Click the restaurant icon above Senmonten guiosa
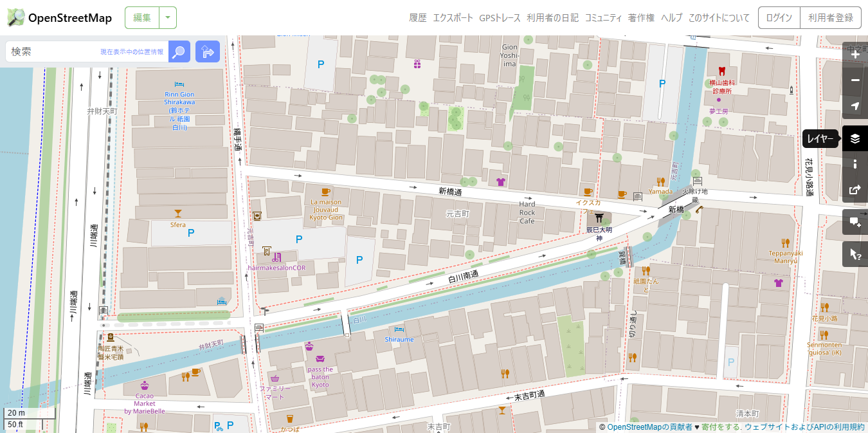This screenshot has width=868, height=433. coord(824,335)
